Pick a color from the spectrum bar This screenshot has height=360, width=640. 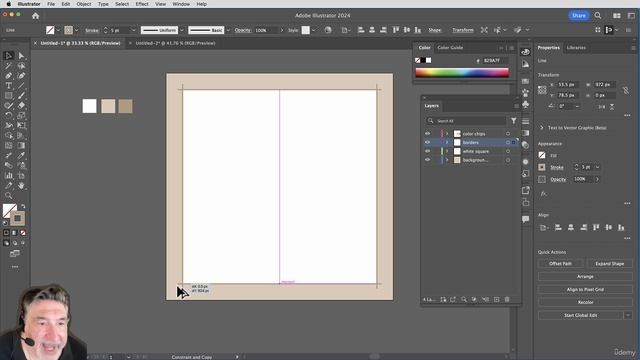[462, 73]
